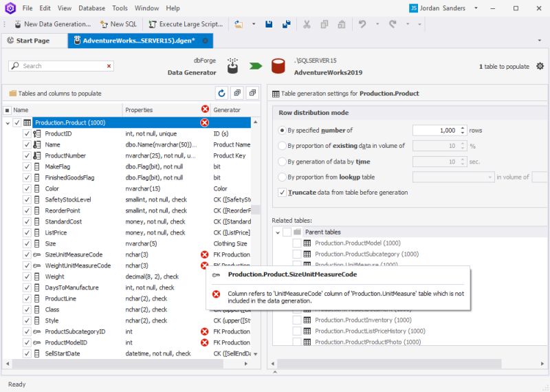Uncheck the Color column checkbox
Image resolution: width=550 pixels, height=392 pixels.
(x=27, y=188)
